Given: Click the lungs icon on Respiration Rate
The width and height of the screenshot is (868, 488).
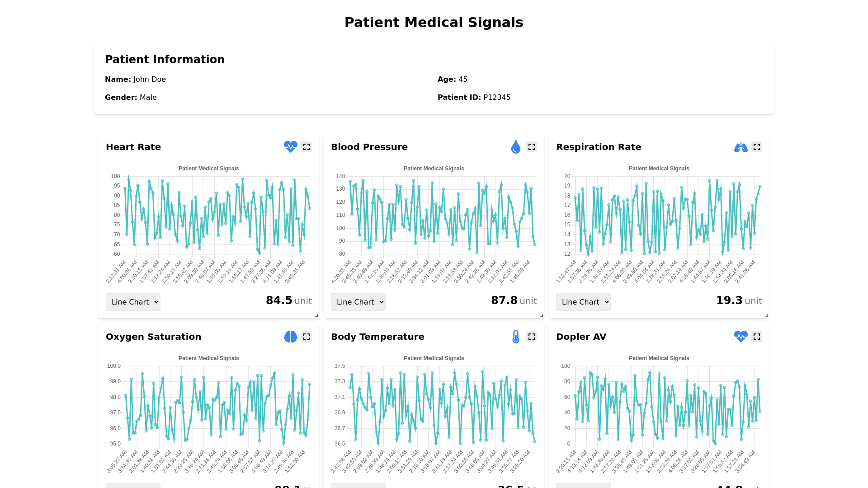Looking at the screenshot, I should [x=741, y=147].
